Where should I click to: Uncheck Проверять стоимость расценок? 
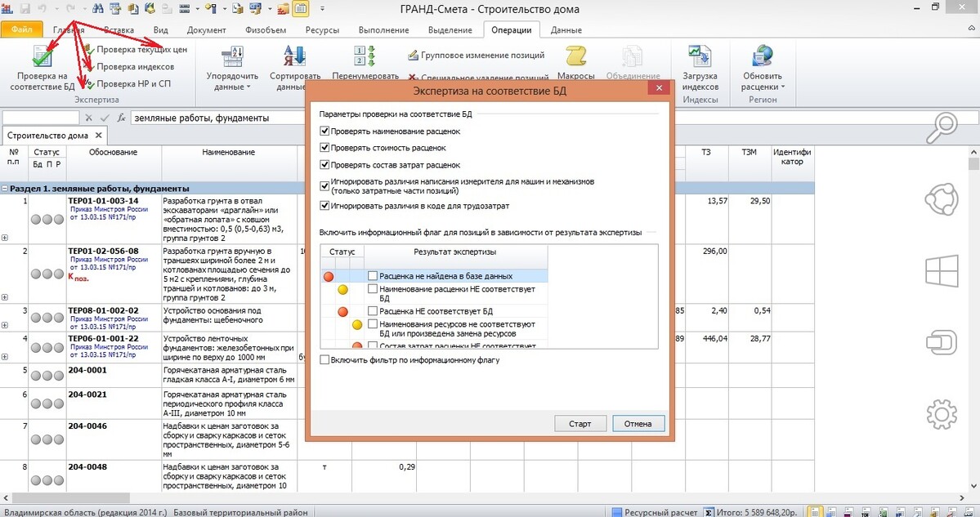point(324,148)
